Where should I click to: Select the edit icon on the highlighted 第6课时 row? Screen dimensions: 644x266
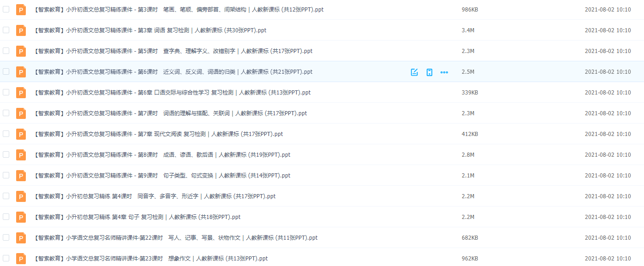point(413,72)
